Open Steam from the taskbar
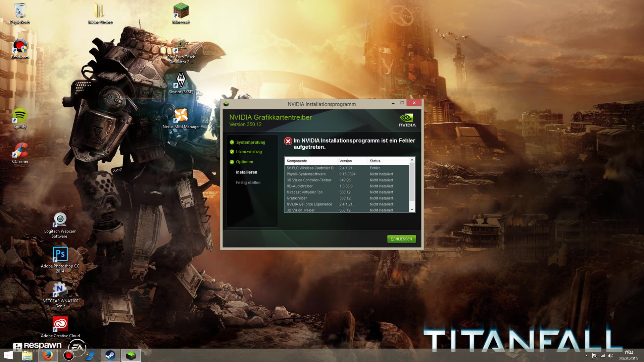The height and width of the screenshot is (362, 644). (110, 355)
